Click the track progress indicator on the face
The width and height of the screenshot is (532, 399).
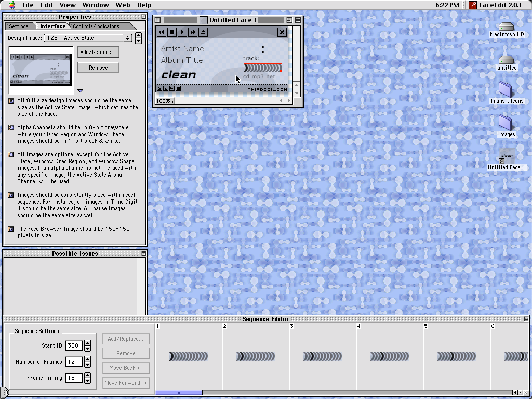[x=263, y=68]
